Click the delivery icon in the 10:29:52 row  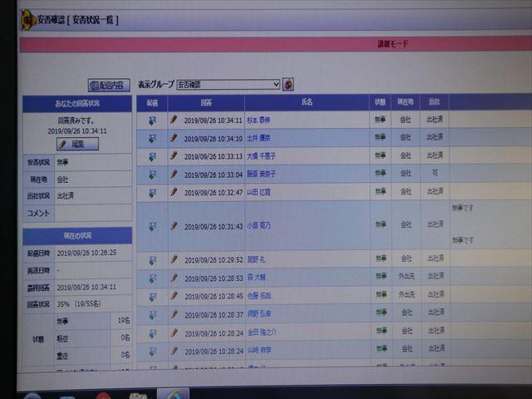tap(152, 260)
